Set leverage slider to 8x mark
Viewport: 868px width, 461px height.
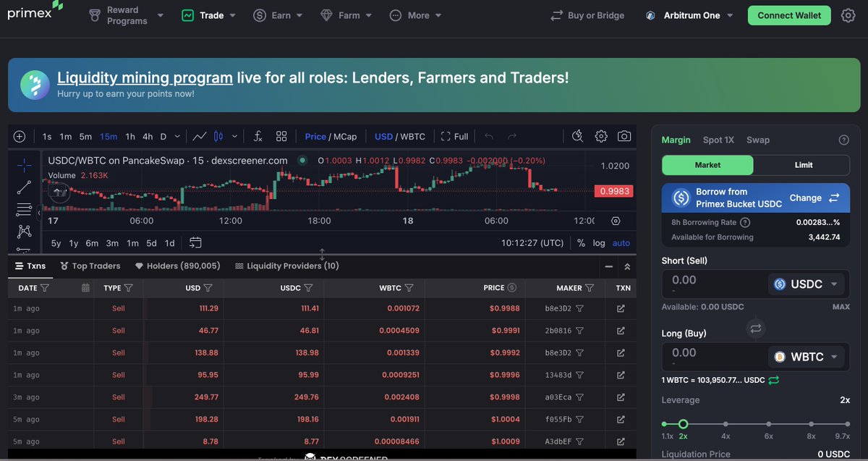812,424
